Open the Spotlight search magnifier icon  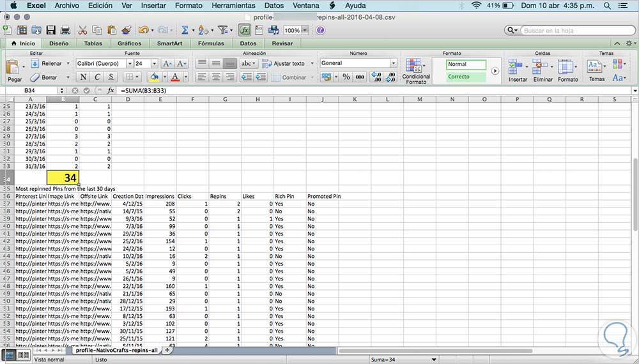(x=607, y=6)
